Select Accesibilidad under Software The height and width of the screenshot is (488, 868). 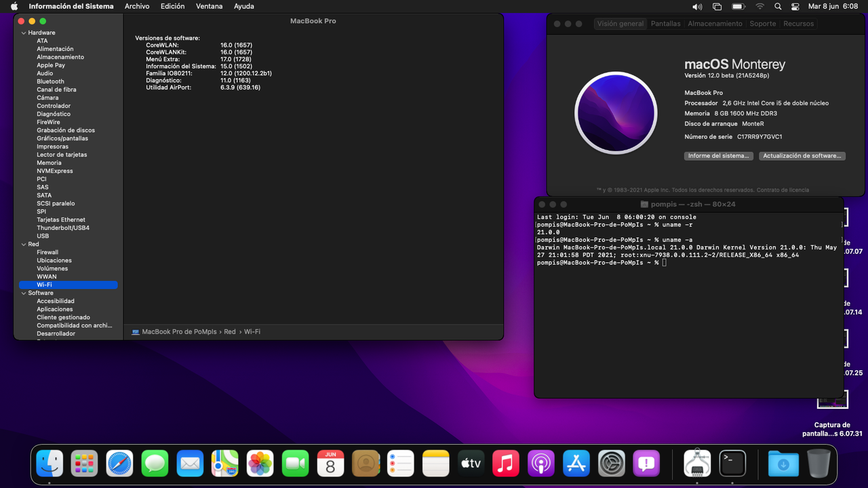tap(56, 301)
